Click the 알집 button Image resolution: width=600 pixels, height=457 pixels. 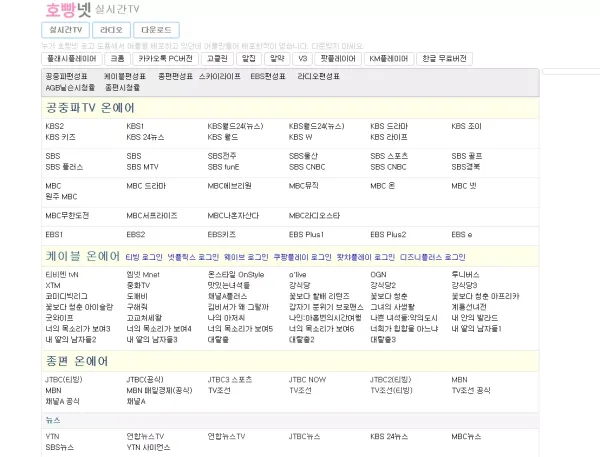tap(248, 59)
